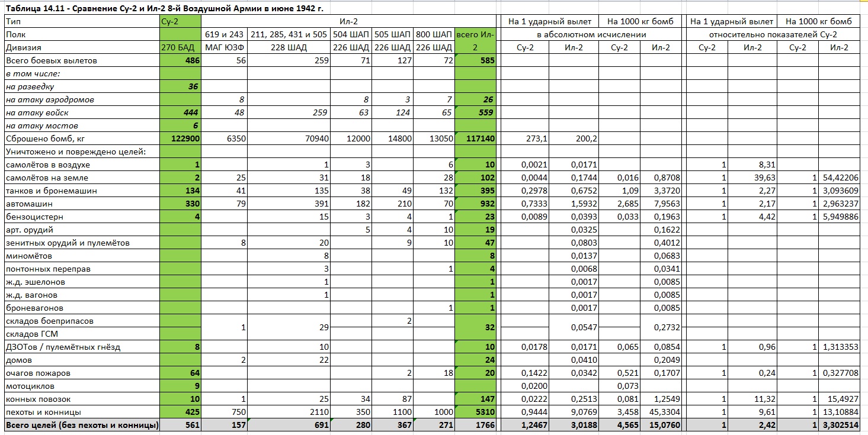
Task: Select the '505 ШАП' column header
Action: (392, 34)
